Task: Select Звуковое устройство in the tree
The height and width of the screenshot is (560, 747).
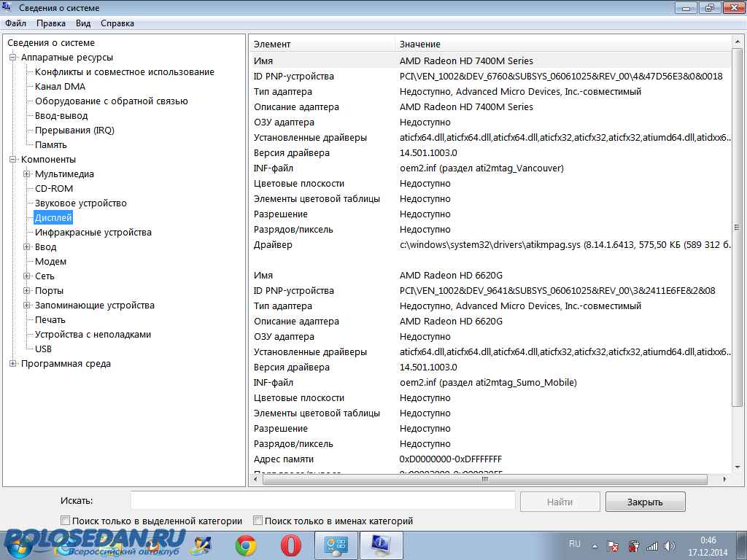Action: [x=81, y=203]
